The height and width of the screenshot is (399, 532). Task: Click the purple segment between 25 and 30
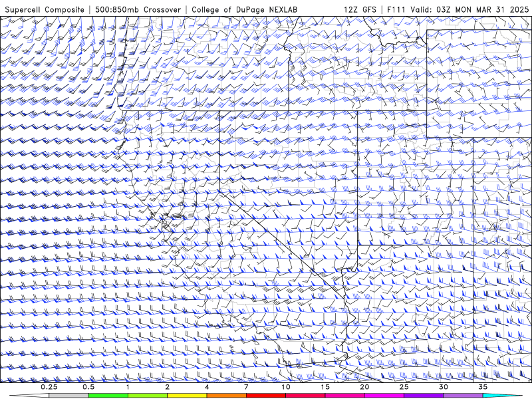coord(424,396)
